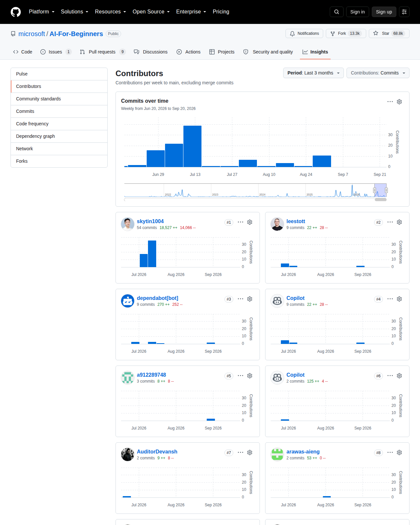Click the dependabot[bot] avatar image
Viewport: 420px width, 525px height.
pos(128,301)
